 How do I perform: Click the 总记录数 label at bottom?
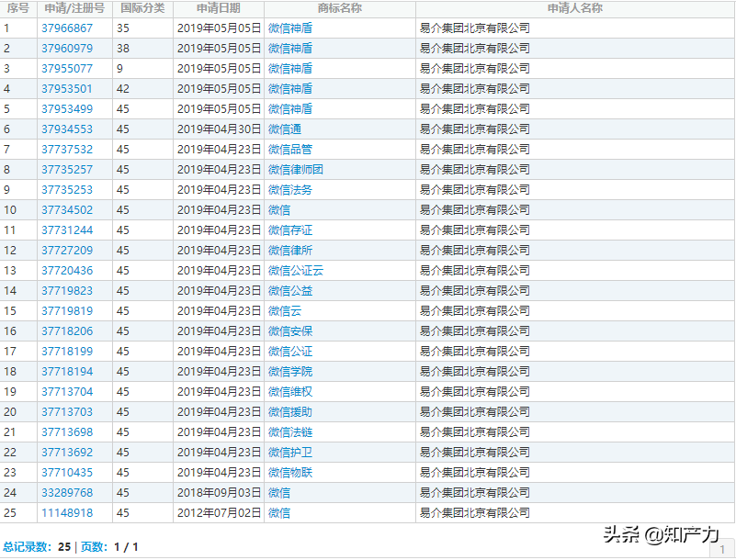click(x=27, y=547)
